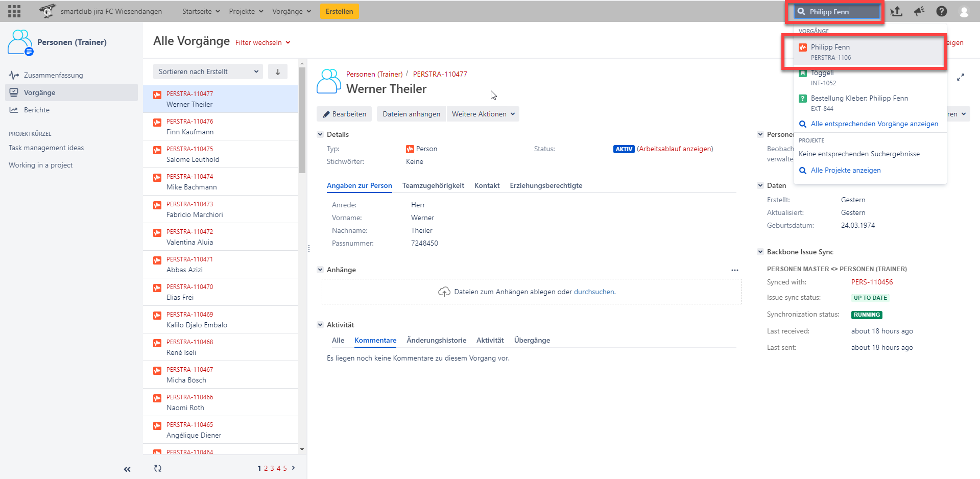Viewport: 980px width, 479px height.
Task: Open the user profile avatar menu
Action: (x=964, y=12)
